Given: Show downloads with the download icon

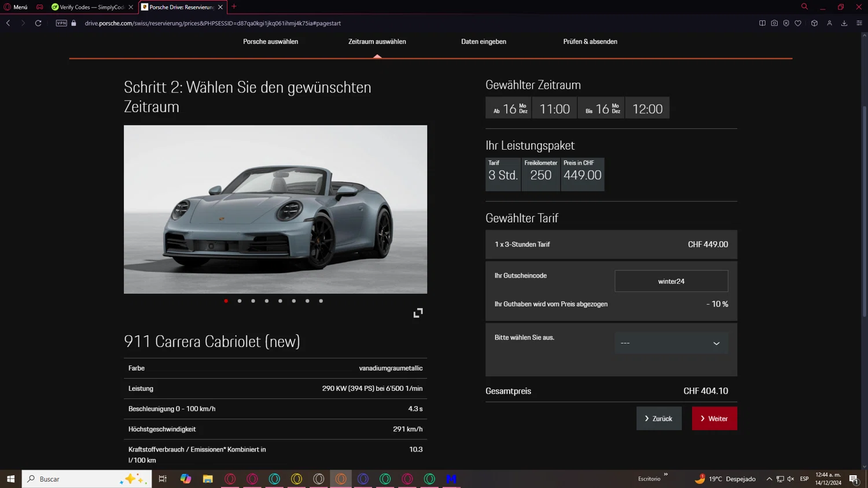Looking at the screenshot, I should pos(844,23).
